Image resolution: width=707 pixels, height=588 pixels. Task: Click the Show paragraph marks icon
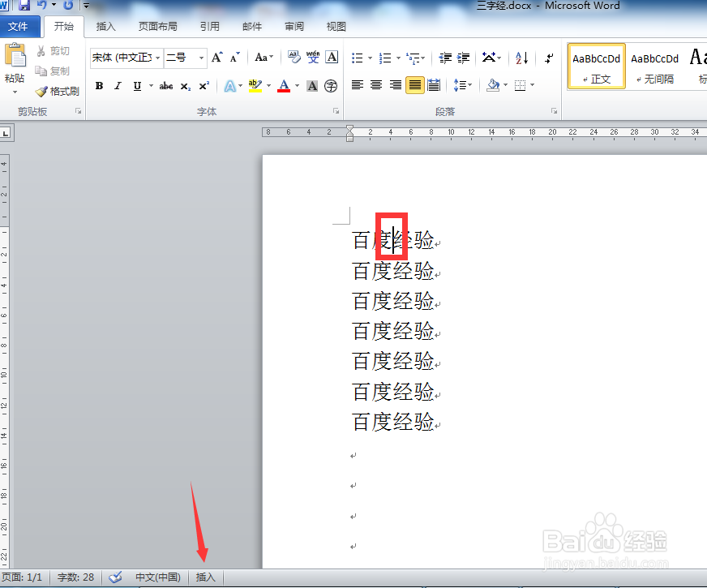pos(549,58)
